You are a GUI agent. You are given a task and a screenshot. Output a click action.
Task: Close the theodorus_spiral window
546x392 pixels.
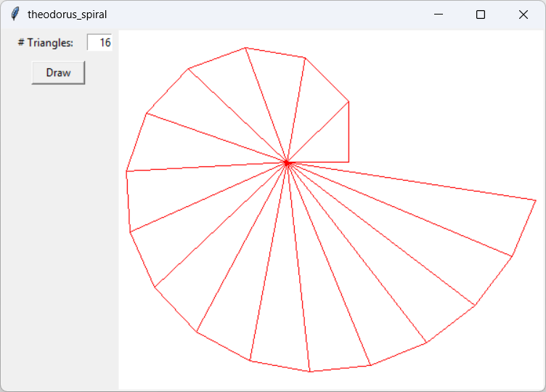[x=523, y=15]
